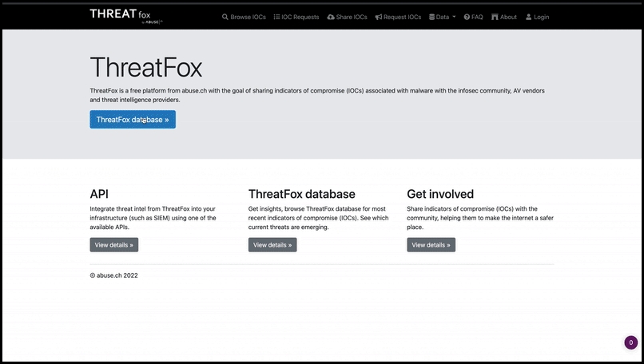Click the About building icon
644x364 pixels.
495,17
